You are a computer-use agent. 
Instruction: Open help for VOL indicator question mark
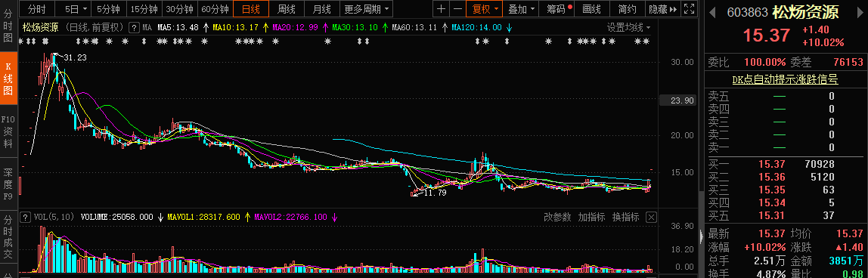click(24, 218)
